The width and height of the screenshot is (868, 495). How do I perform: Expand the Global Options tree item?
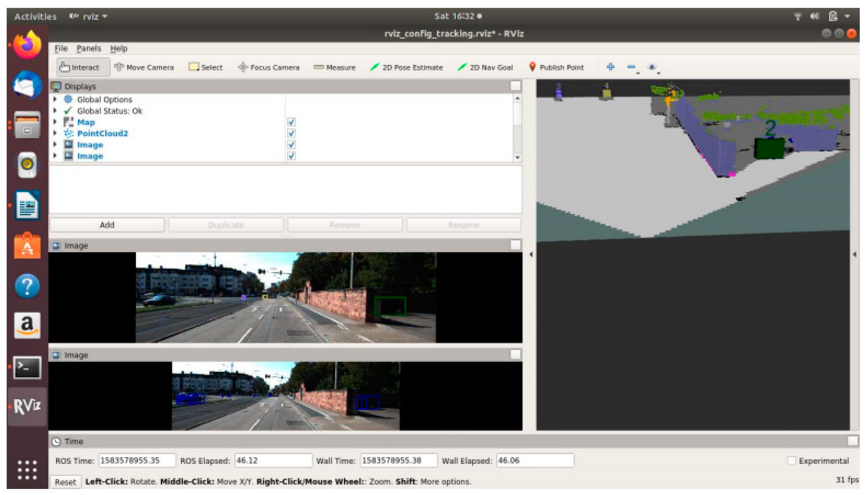click(x=55, y=99)
